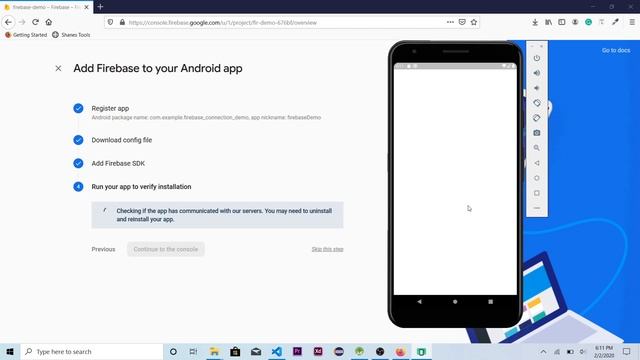This screenshot has height=360, width=640.
Task: Expand the Download config file step
Action: pyautogui.click(x=122, y=140)
